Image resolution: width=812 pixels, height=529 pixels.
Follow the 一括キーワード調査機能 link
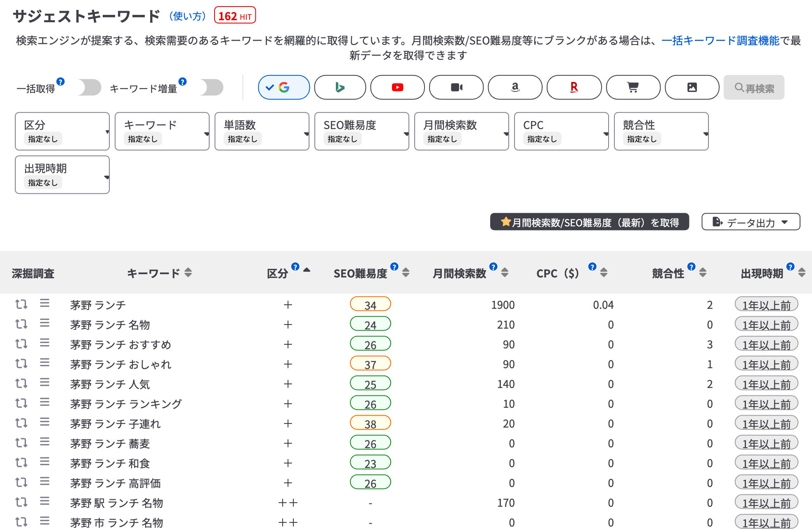(x=720, y=40)
